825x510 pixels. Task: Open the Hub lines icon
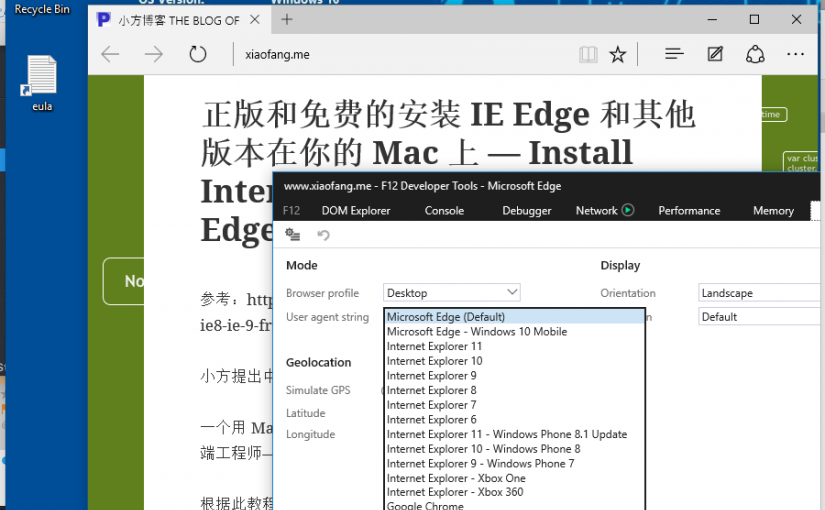(674, 54)
